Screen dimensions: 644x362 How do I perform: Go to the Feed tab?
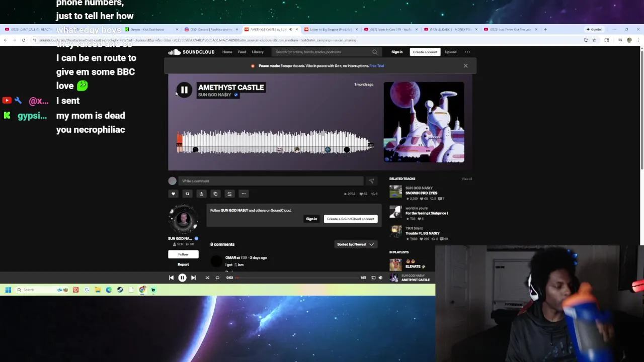tap(242, 52)
